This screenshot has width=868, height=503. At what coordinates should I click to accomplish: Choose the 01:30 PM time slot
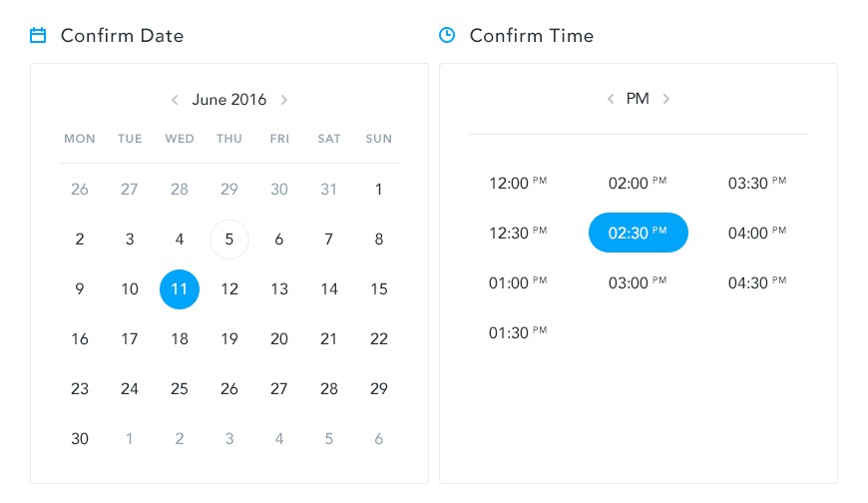pos(518,333)
